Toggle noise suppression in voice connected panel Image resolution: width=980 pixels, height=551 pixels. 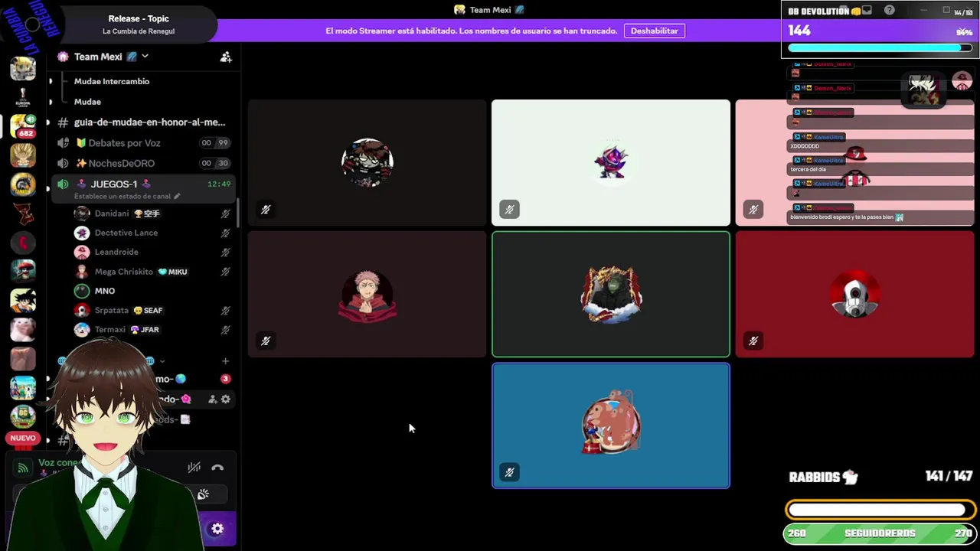tap(194, 467)
